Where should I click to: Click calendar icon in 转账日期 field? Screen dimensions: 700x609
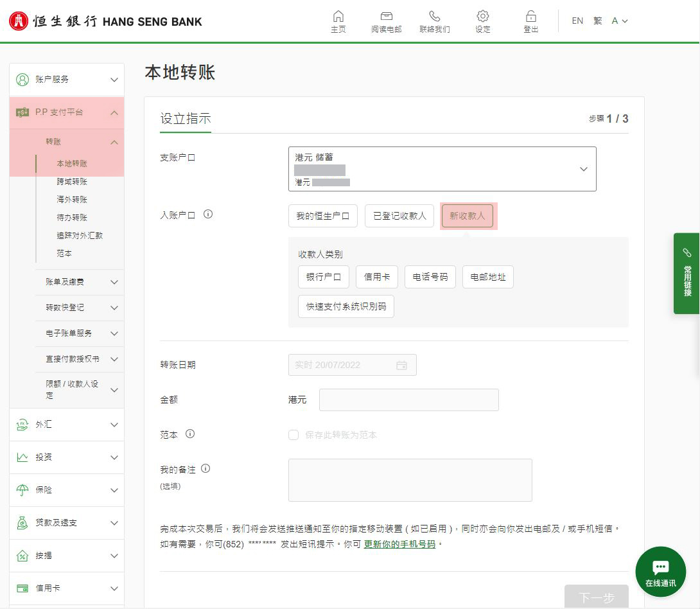pos(402,365)
